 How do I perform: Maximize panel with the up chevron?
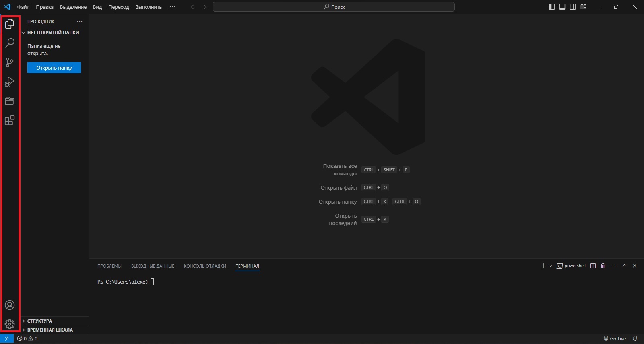click(624, 266)
